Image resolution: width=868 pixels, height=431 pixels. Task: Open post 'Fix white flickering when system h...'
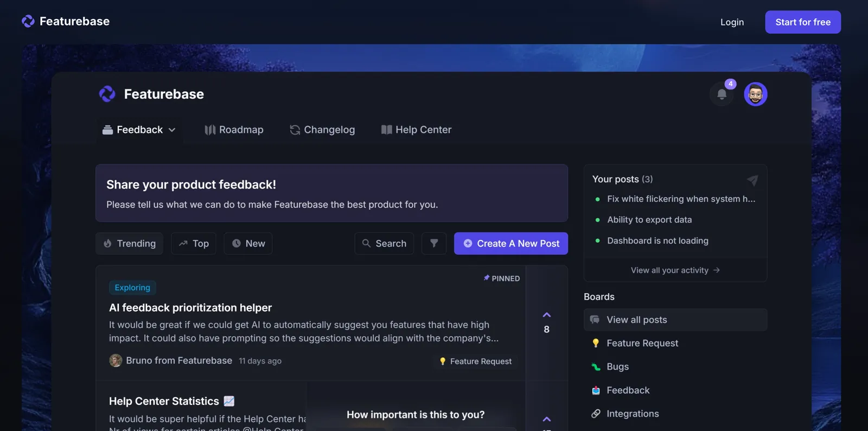[x=681, y=199]
